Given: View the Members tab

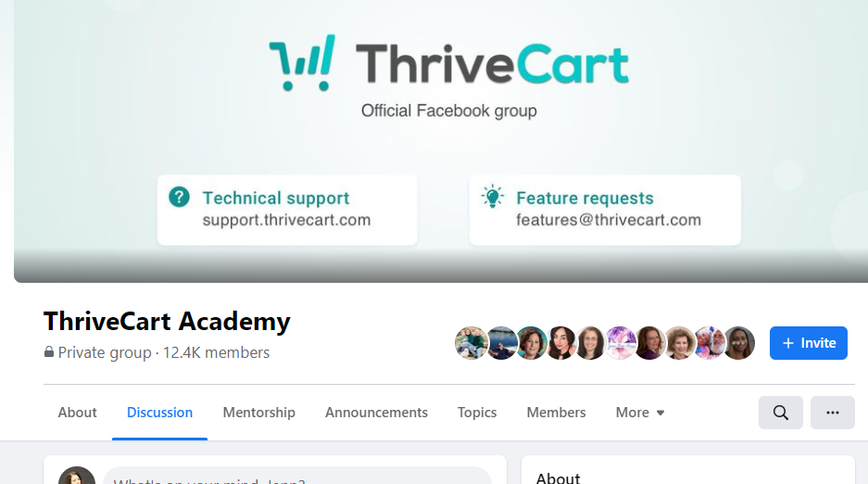Looking at the screenshot, I should pos(557,413).
